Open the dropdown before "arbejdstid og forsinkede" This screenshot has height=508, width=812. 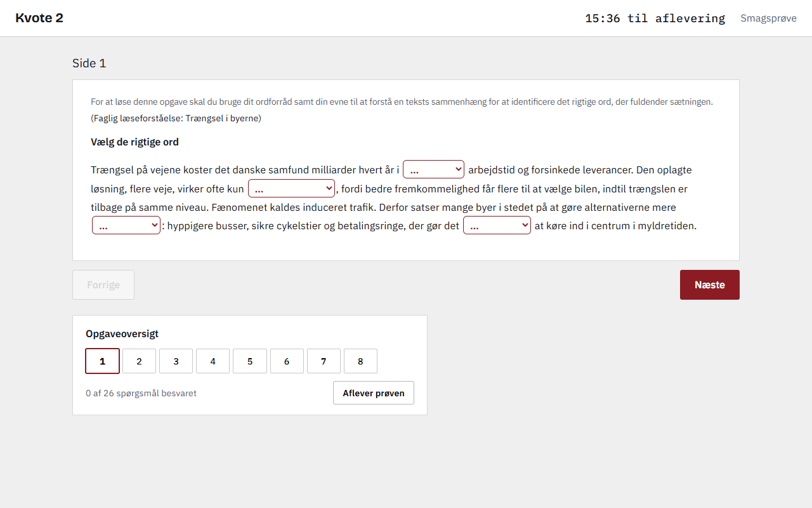(x=434, y=170)
